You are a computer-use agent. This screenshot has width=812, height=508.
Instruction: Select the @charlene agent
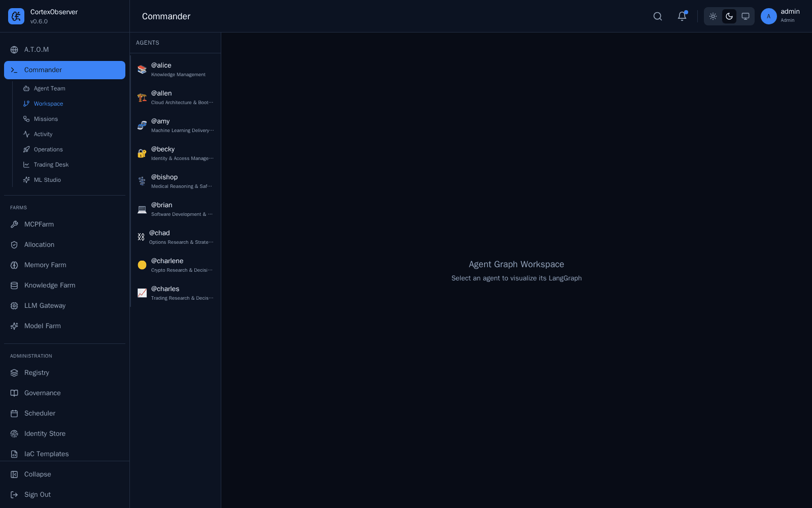click(x=176, y=265)
